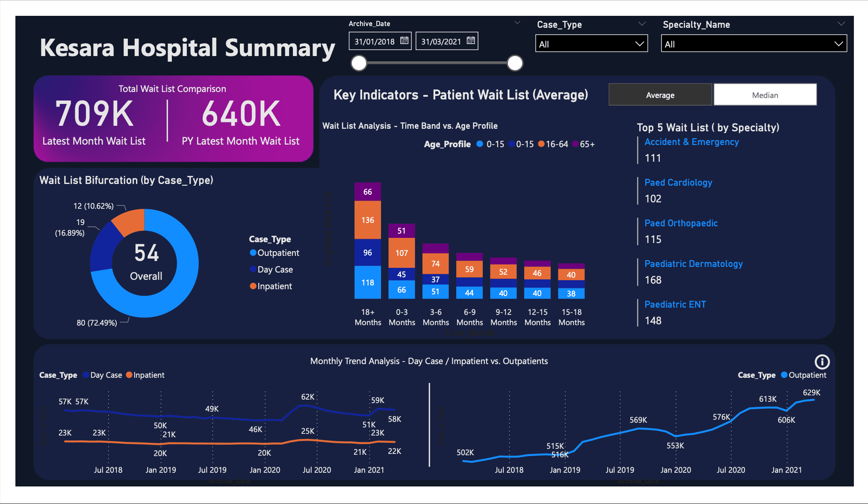
Task: Click the start date input field 31/01/2018
Action: [x=375, y=42]
